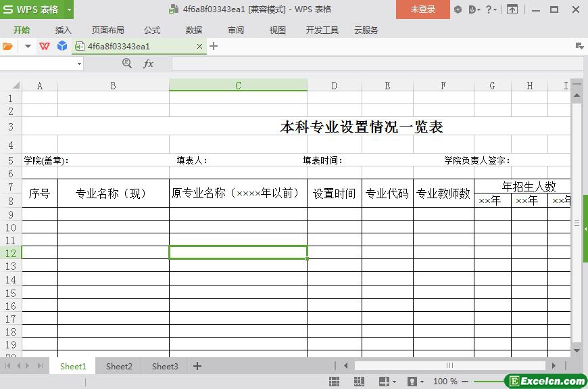Open the help question mark dropdown
The height and width of the screenshot is (389, 588).
[x=491, y=9]
